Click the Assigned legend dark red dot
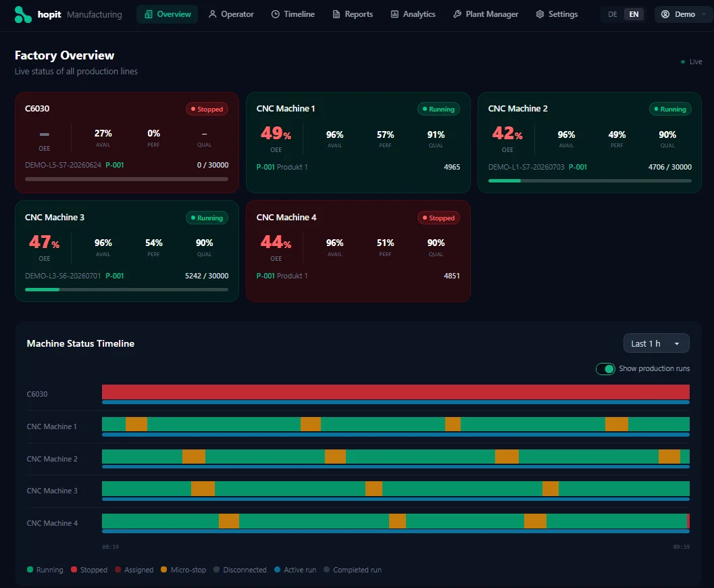The width and height of the screenshot is (714, 588). [118, 569]
